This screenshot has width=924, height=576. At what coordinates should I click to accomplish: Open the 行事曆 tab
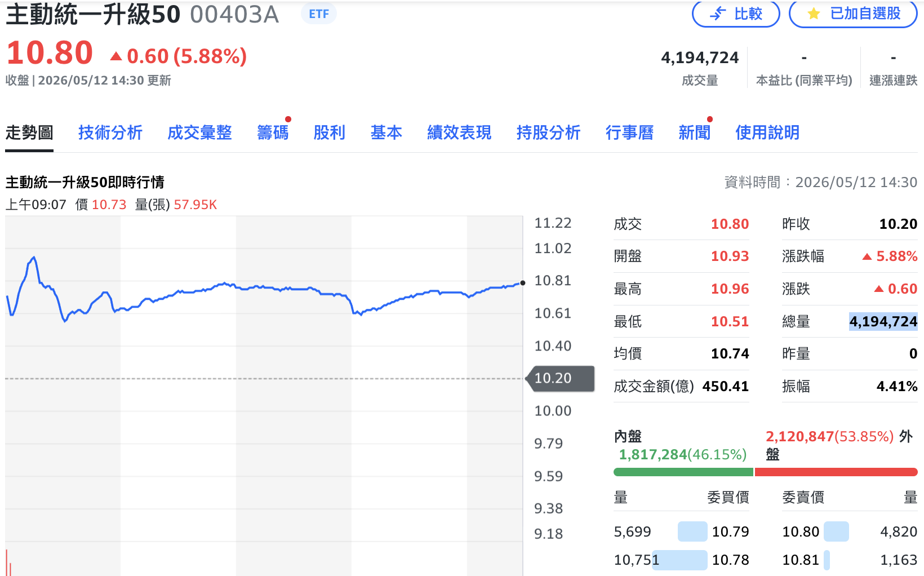coord(629,133)
